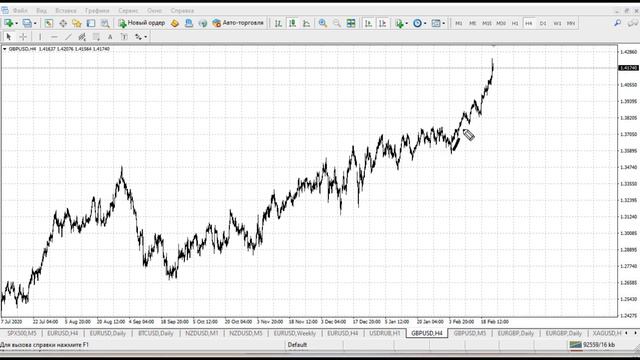The width and height of the screenshot is (640, 360).
Task: Open the Periods clock icon
Action: [x=417, y=23]
